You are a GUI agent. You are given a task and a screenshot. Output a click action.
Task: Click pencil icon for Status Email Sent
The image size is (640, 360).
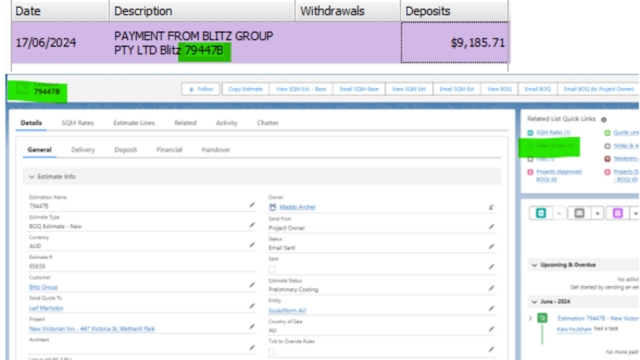(x=491, y=247)
